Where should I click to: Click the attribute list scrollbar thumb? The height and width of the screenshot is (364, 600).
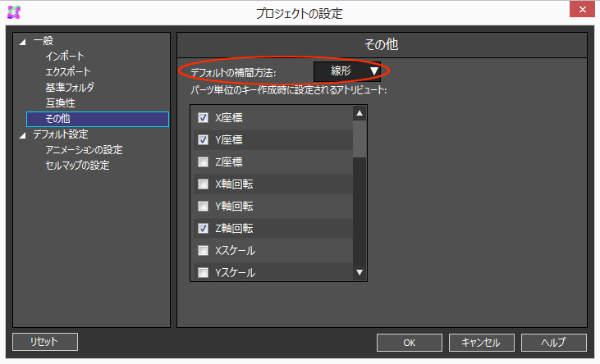[360, 139]
